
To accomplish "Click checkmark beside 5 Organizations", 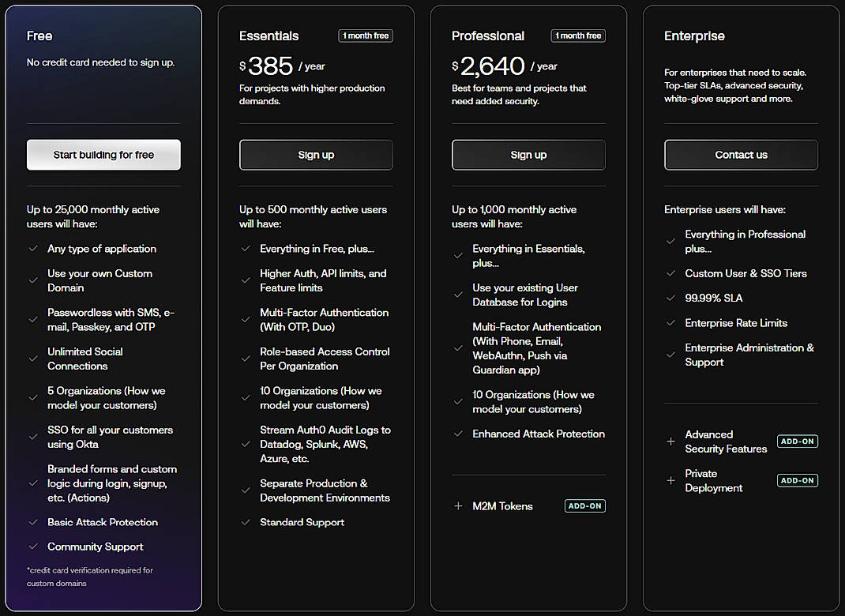I will tap(33, 398).
